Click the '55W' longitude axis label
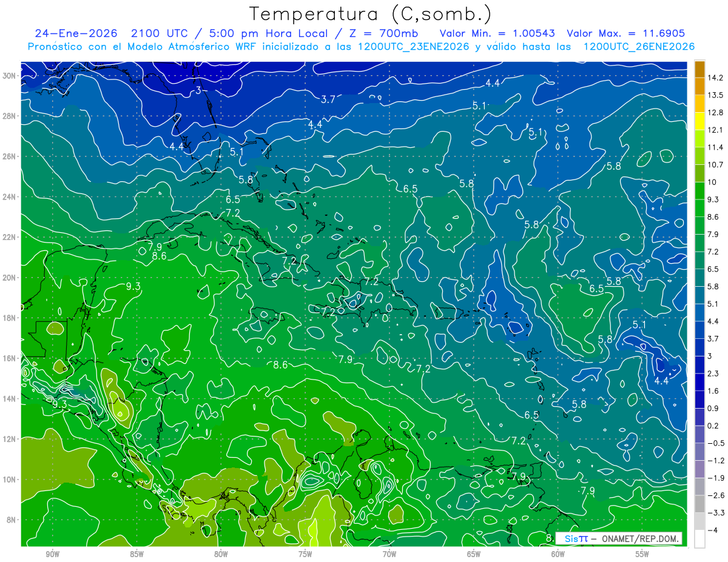Image resolution: width=728 pixels, height=562 pixels. [642, 554]
